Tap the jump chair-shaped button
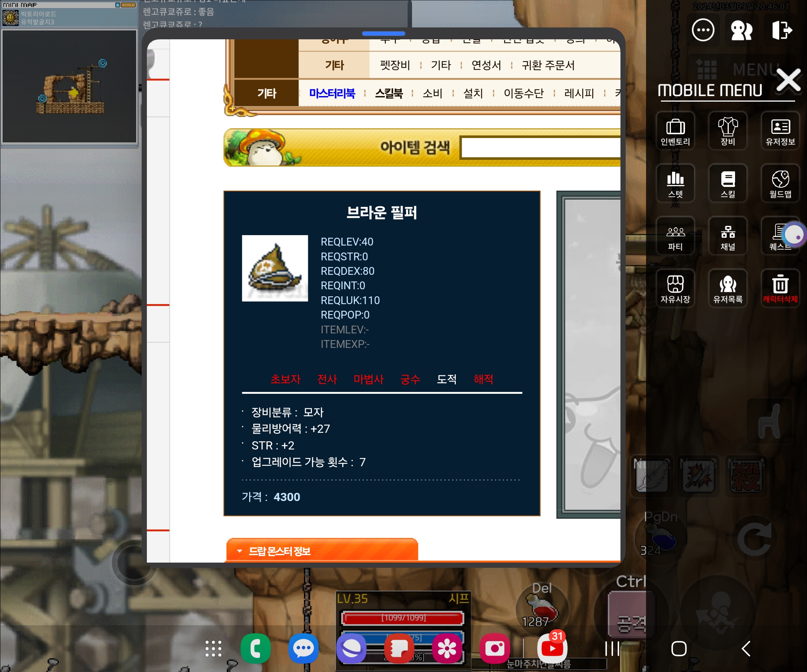 769,422
